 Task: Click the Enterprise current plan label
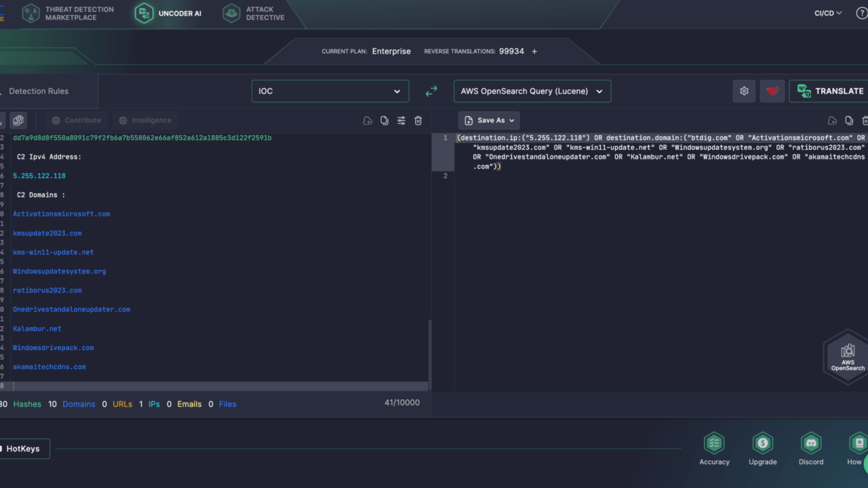click(391, 52)
